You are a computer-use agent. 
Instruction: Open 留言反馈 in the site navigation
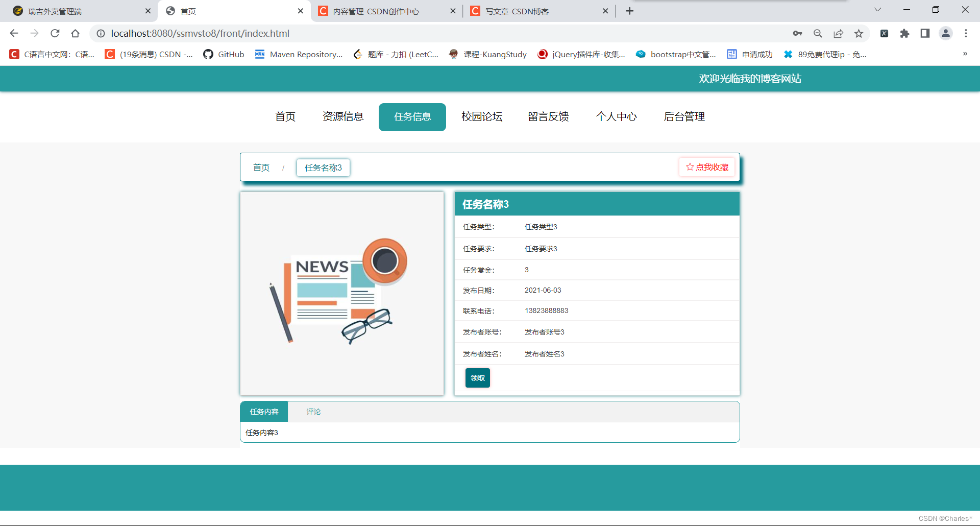click(549, 117)
